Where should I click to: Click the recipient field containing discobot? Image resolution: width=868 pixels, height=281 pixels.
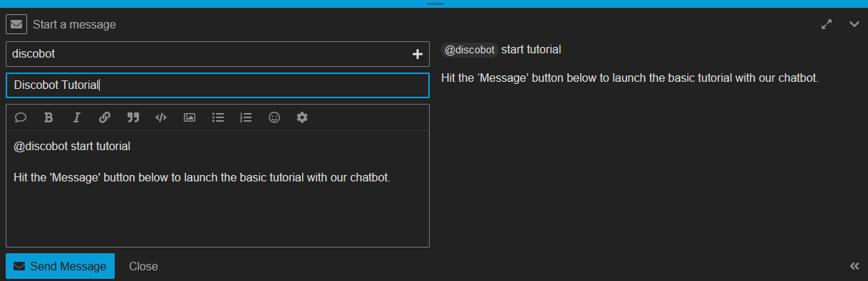tap(217, 54)
